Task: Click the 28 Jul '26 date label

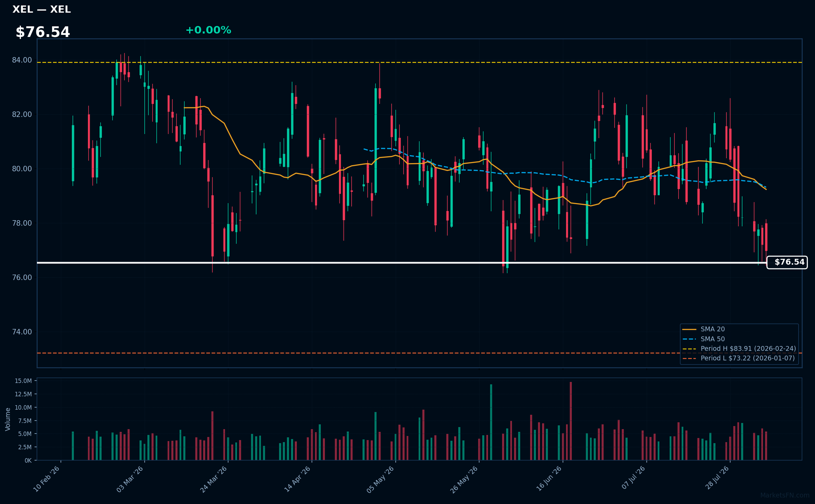Action: pos(717,478)
